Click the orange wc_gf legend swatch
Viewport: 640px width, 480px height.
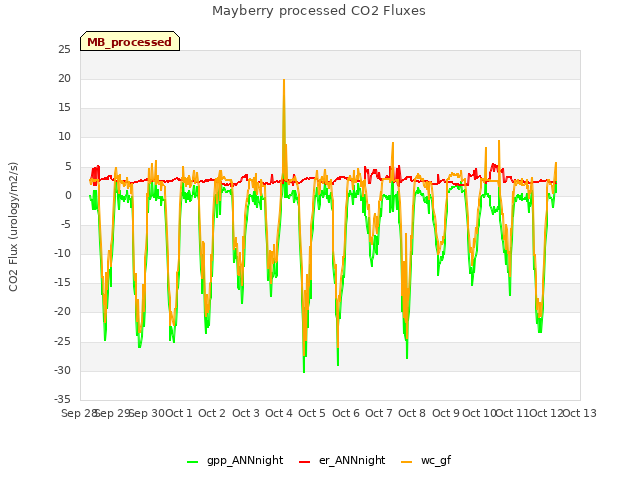407,462
